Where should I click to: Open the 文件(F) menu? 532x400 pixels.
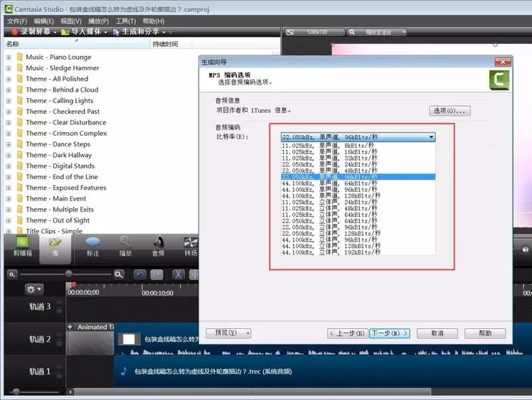(17, 21)
